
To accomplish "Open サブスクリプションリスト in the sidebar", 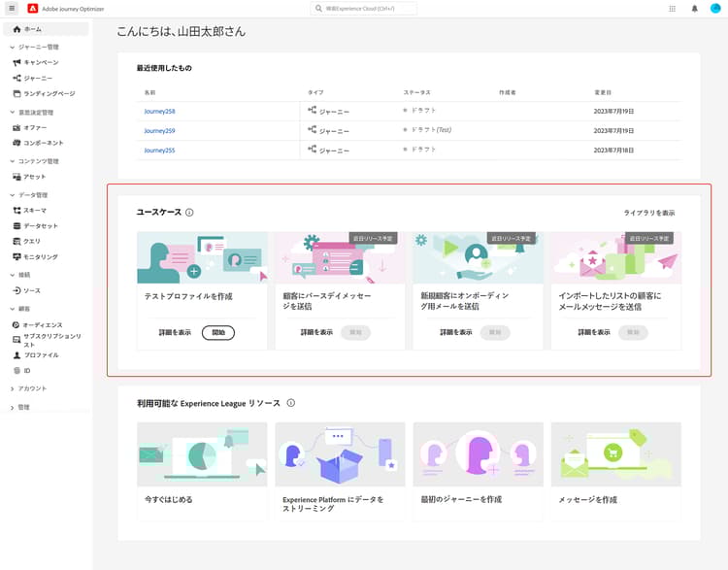I will point(47,340).
